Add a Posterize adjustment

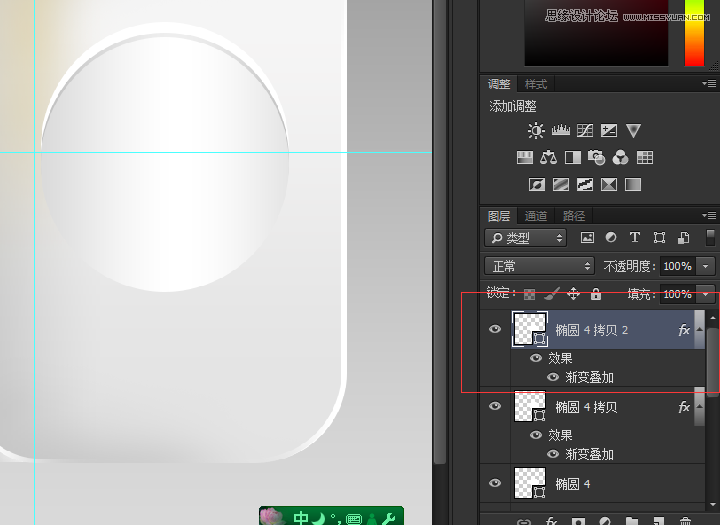pyautogui.click(x=561, y=185)
